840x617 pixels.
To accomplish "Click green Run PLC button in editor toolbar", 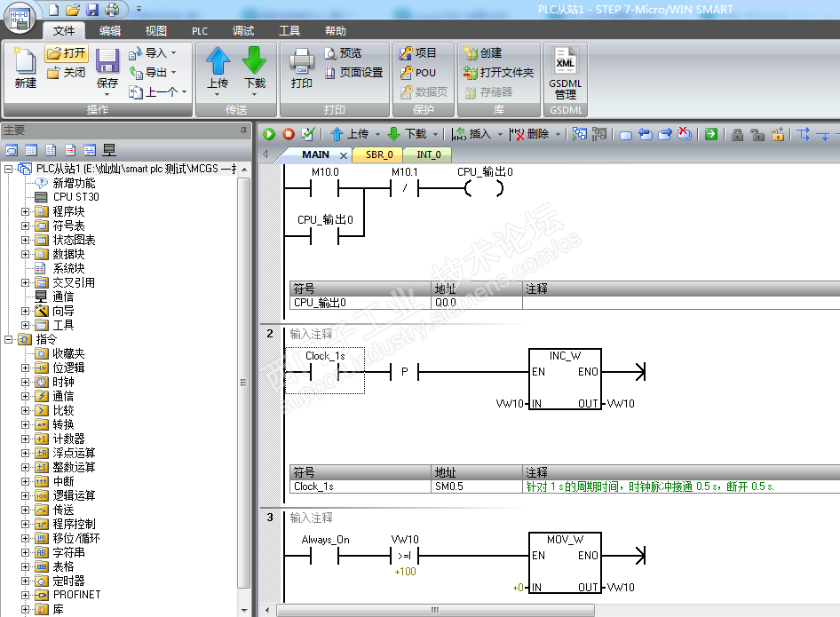I will click(x=269, y=134).
